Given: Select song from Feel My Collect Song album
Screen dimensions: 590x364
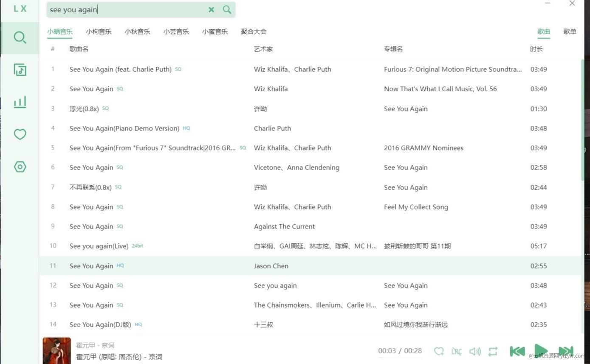Looking at the screenshot, I should point(311,207).
